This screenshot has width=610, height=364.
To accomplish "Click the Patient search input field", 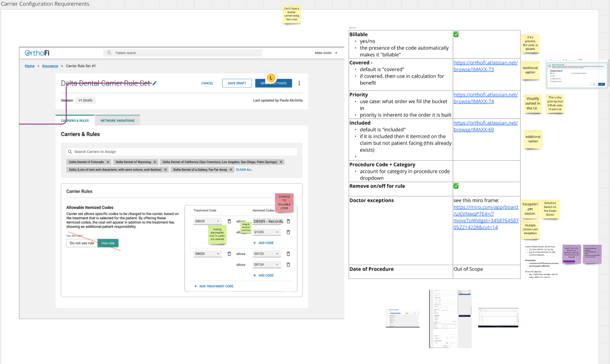I will [x=183, y=53].
